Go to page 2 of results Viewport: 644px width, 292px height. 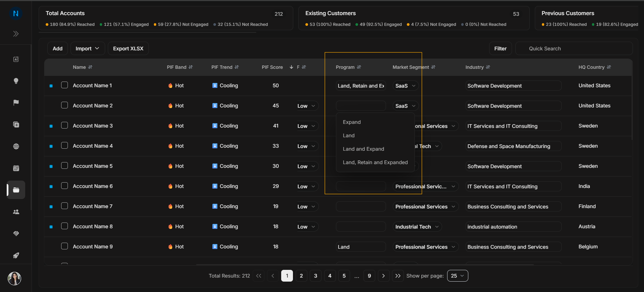click(301, 276)
